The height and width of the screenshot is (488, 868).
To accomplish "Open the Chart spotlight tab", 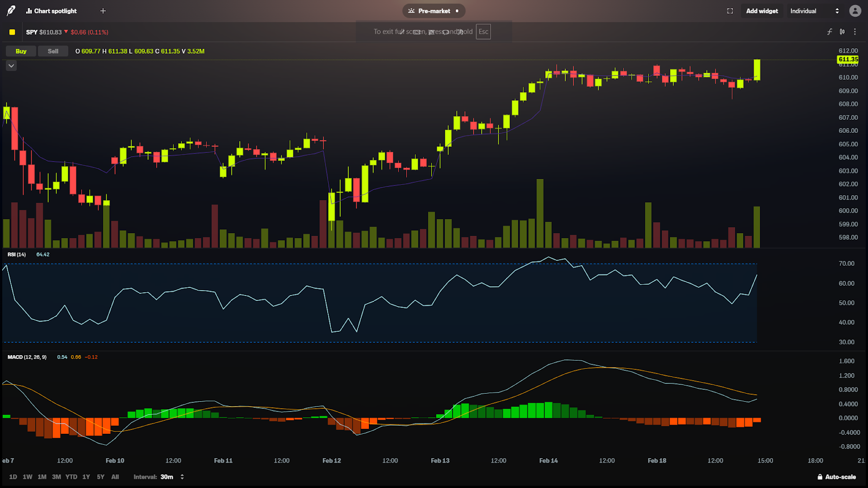I will pos(52,11).
